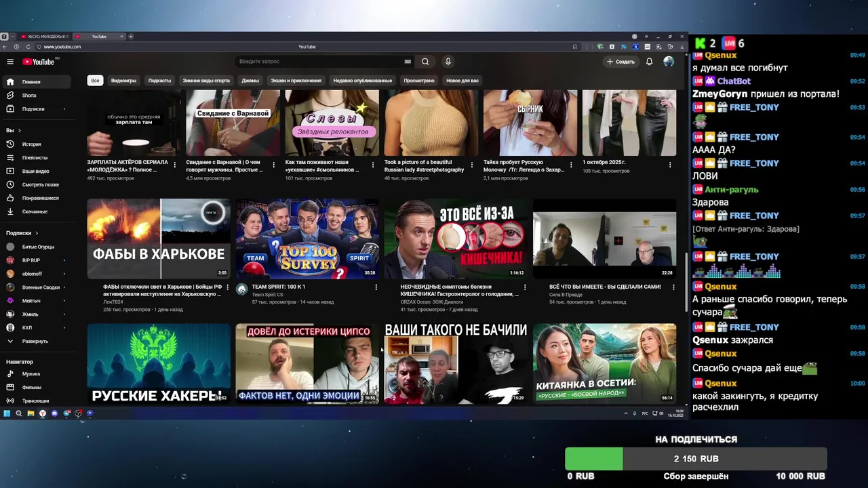Open Музыка in Навигатор section

[x=36, y=374]
